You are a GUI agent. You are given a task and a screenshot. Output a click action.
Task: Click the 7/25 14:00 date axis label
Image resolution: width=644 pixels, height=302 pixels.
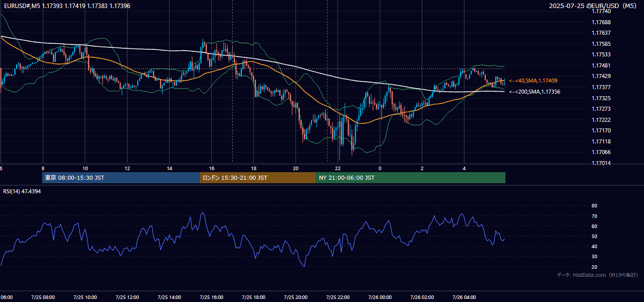[169, 297]
